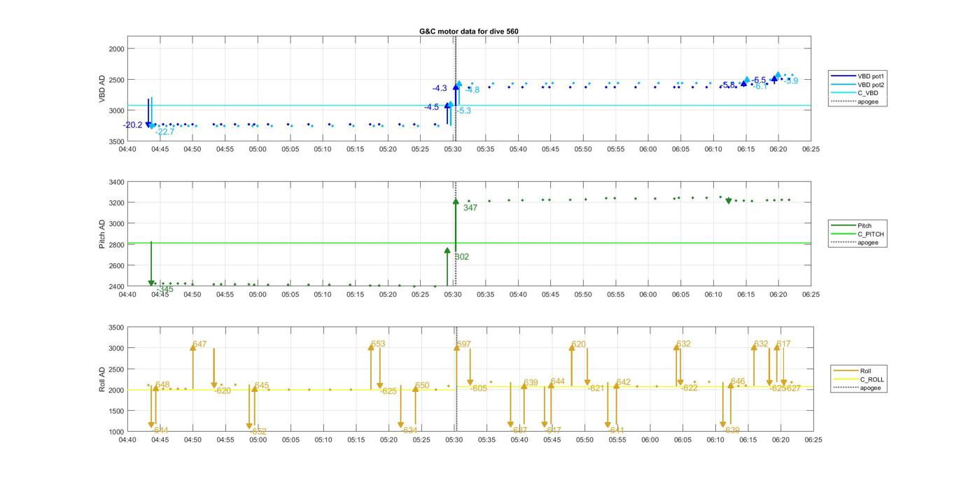Click the '-634' roll value label
980x485 pixels.
tap(408, 430)
